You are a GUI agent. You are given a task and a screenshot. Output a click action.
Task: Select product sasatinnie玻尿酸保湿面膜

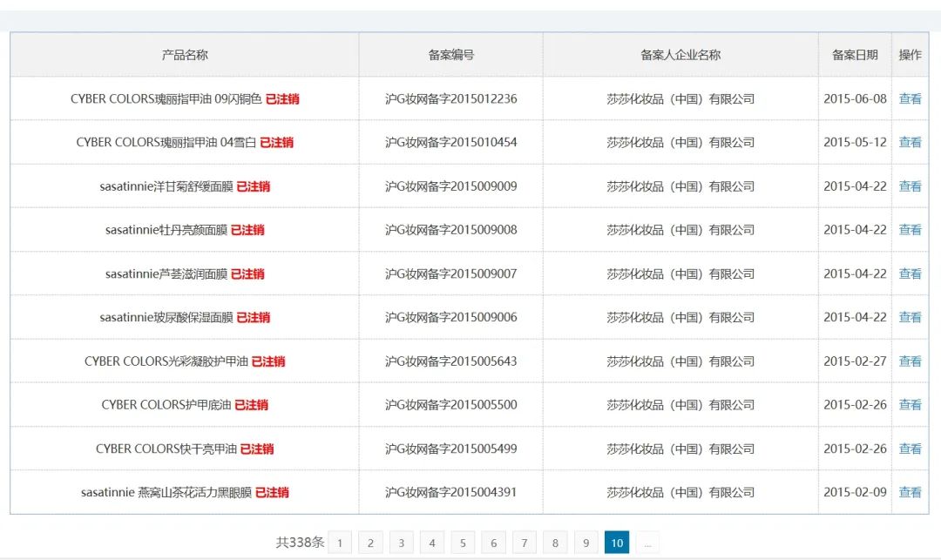pyautogui.click(x=166, y=317)
